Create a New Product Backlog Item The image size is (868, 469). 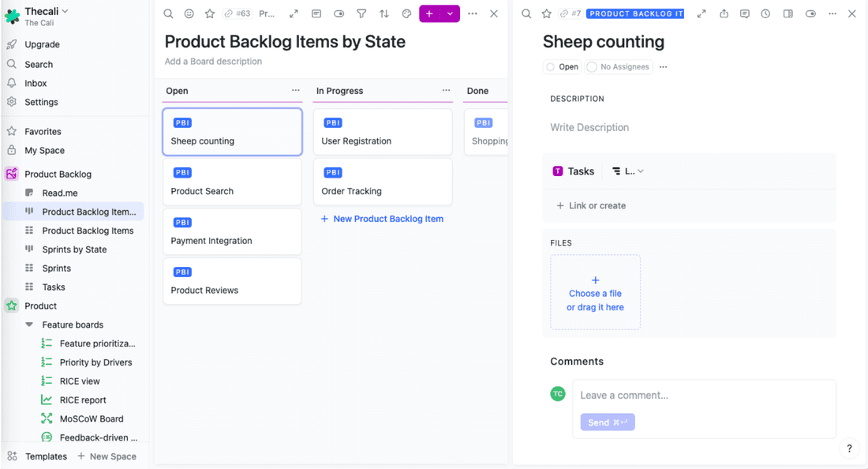(x=383, y=219)
